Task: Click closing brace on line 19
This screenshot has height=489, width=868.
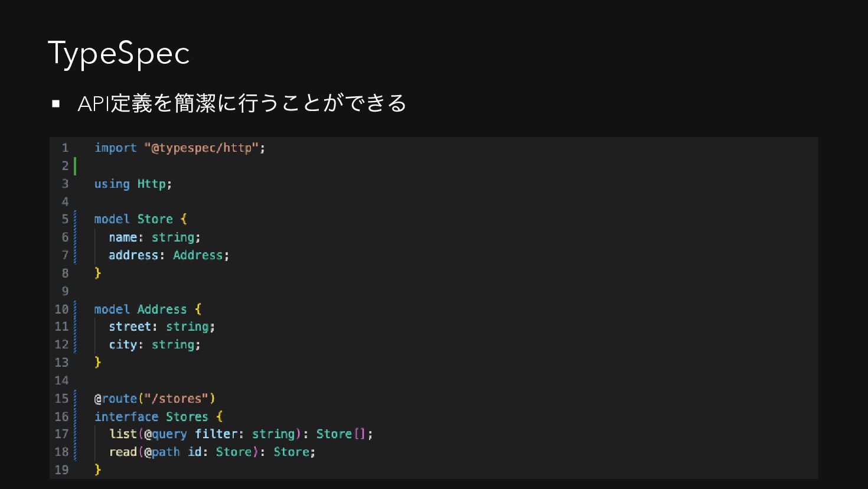Action: pyautogui.click(x=98, y=470)
